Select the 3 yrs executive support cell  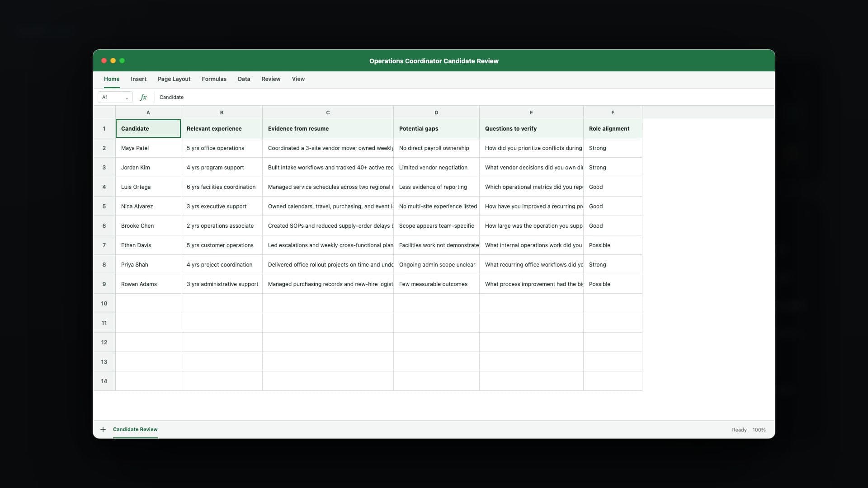click(x=222, y=206)
